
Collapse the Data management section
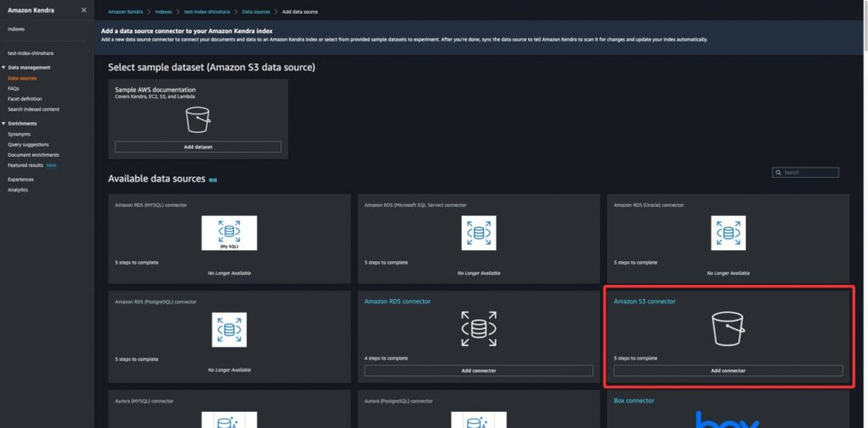tap(3, 67)
